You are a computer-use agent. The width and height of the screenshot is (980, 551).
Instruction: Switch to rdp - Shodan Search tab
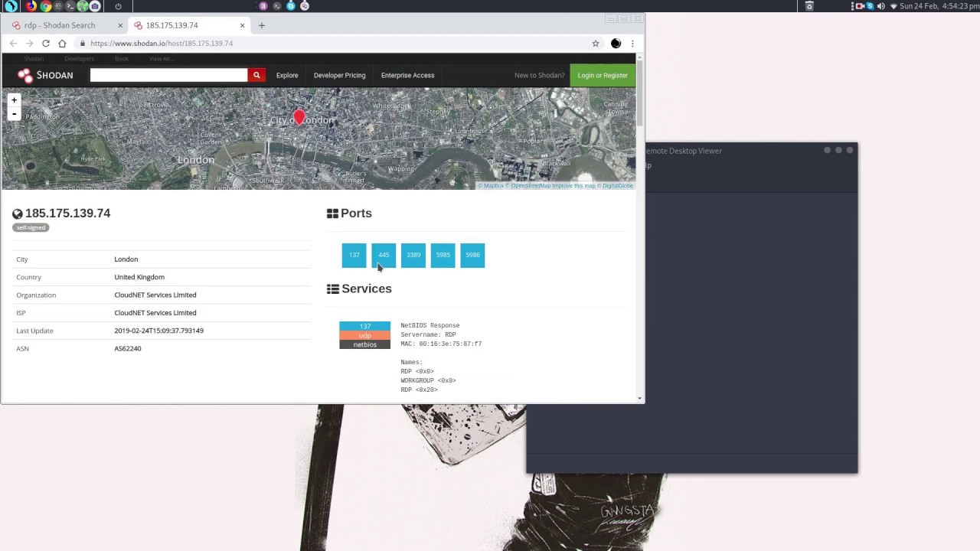(x=66, y=25)
